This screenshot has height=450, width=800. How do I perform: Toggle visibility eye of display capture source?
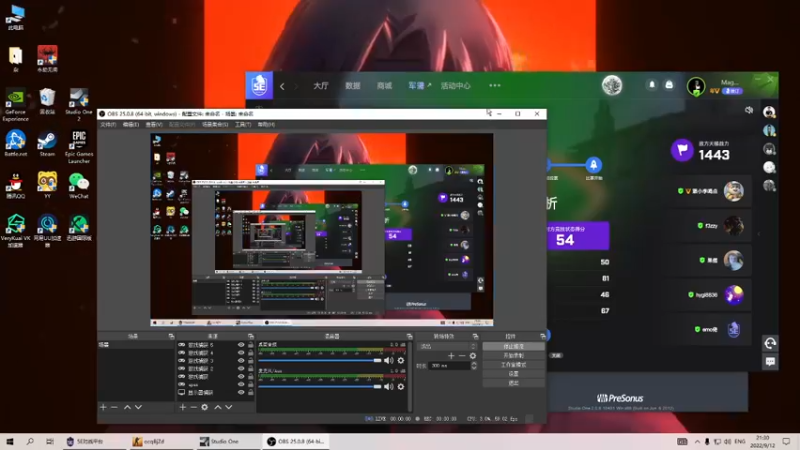[241, 392]
